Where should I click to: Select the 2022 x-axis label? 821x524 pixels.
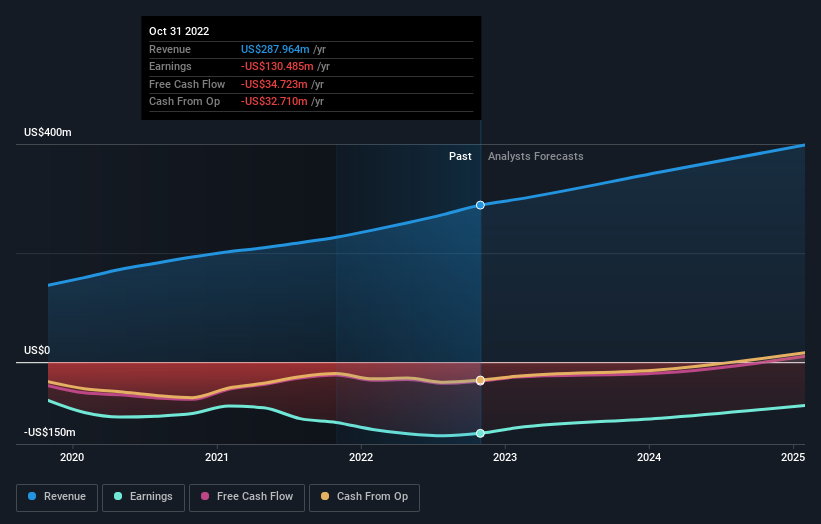pos(361,458)
